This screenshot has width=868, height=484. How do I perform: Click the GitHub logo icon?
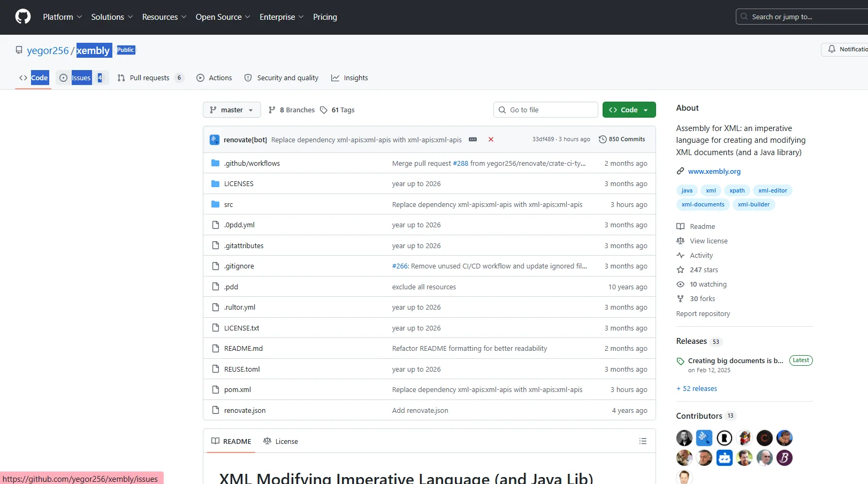click(x=23, y=17)
